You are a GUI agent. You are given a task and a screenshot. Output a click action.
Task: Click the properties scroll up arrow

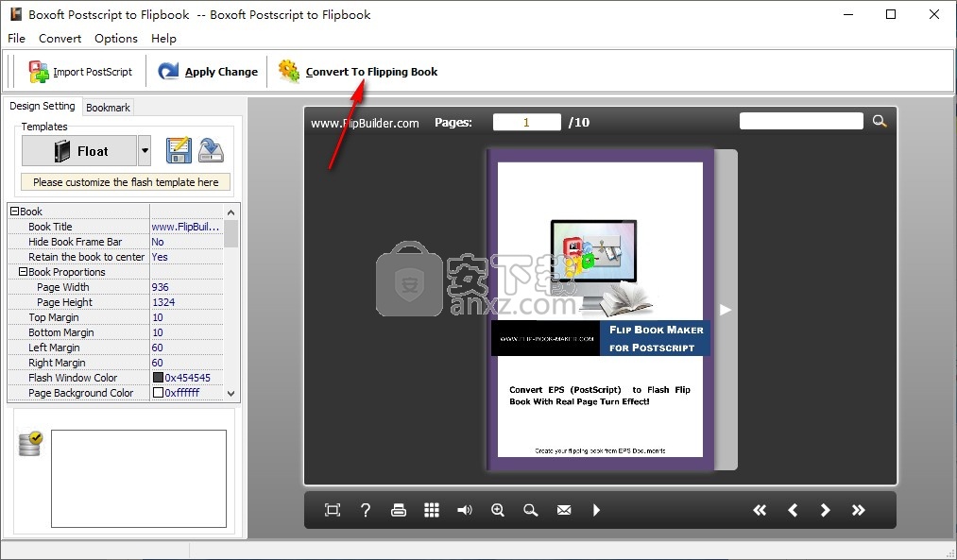231,212
